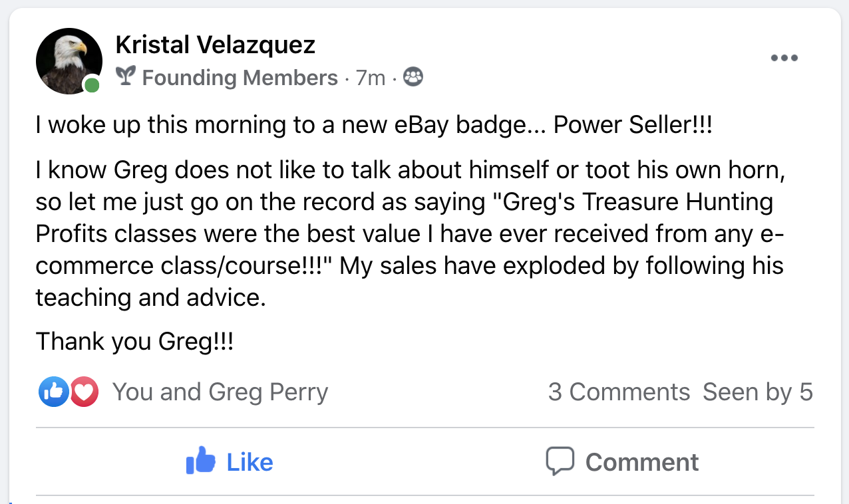
Task: Click the speech bubble Comment icon
Action: click(x=560, y=461)
